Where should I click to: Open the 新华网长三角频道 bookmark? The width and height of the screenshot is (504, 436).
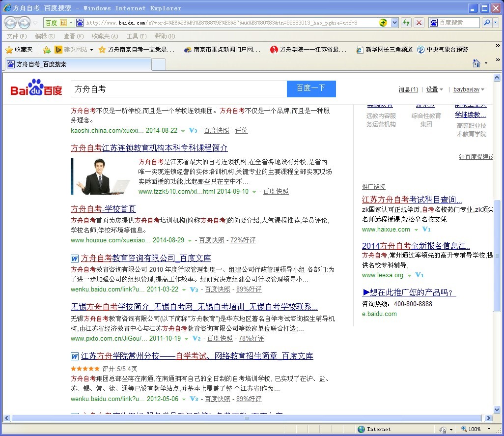coord(385,50)
